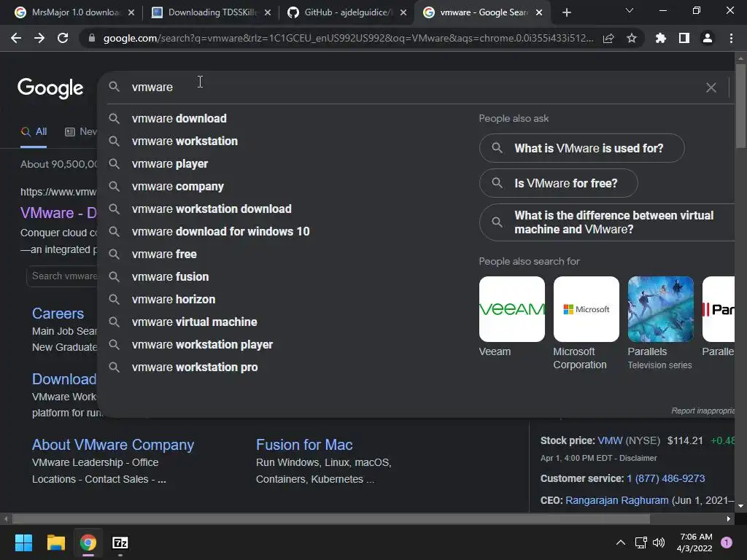This screenshot has height=560, width=747.
Task: Share this page from the address bar
Action: coord(608,39)
